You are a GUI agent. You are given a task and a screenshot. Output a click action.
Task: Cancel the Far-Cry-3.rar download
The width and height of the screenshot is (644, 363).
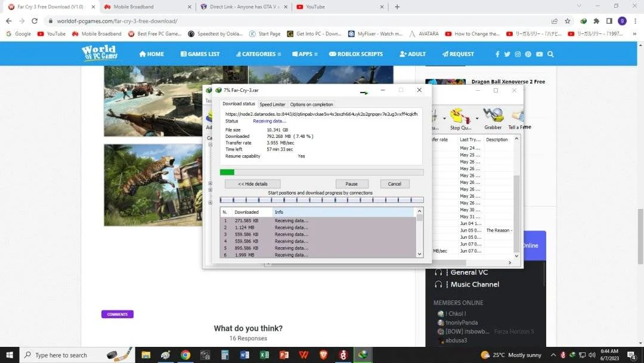coord(394,184)
